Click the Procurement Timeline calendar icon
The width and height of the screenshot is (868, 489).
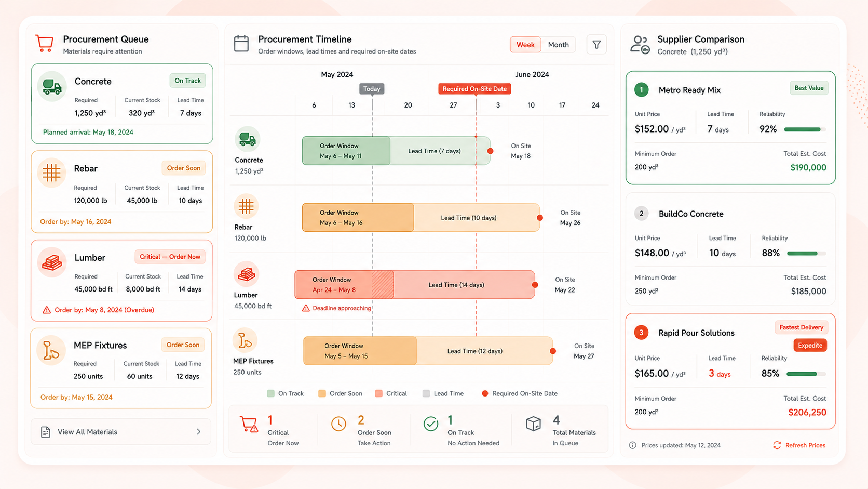(x=241, y=44)
